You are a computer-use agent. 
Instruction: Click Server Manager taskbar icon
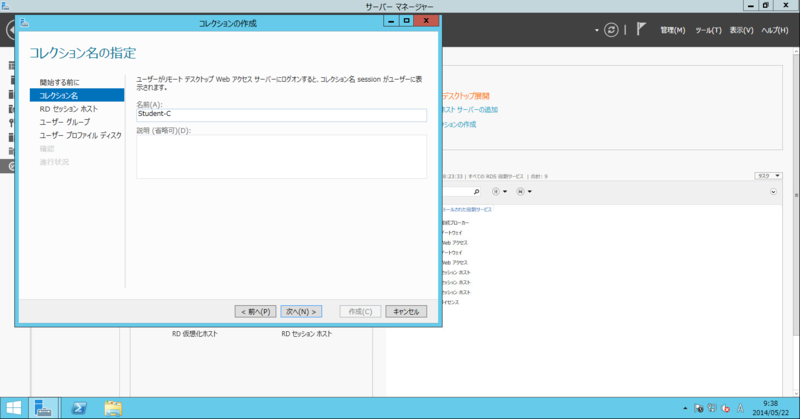click(43, 408)
